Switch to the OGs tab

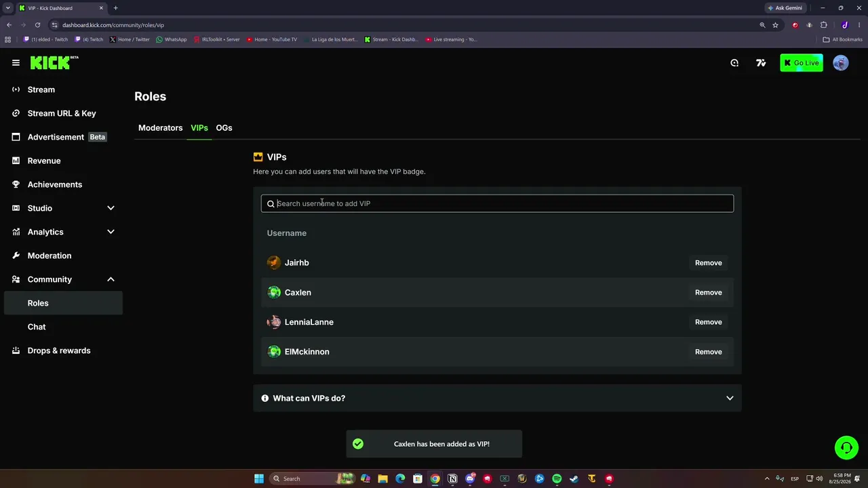click(224, 128)
